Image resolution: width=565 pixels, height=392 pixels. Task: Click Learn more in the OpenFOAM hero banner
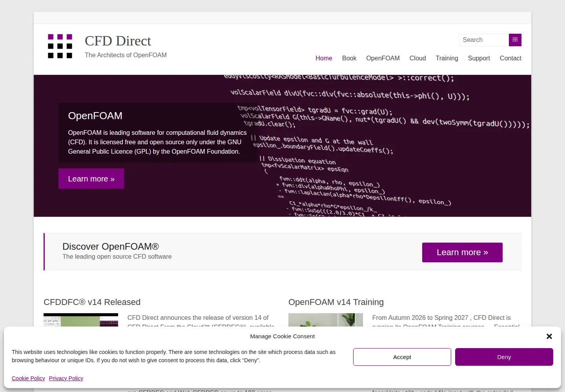tap(91, 179)
